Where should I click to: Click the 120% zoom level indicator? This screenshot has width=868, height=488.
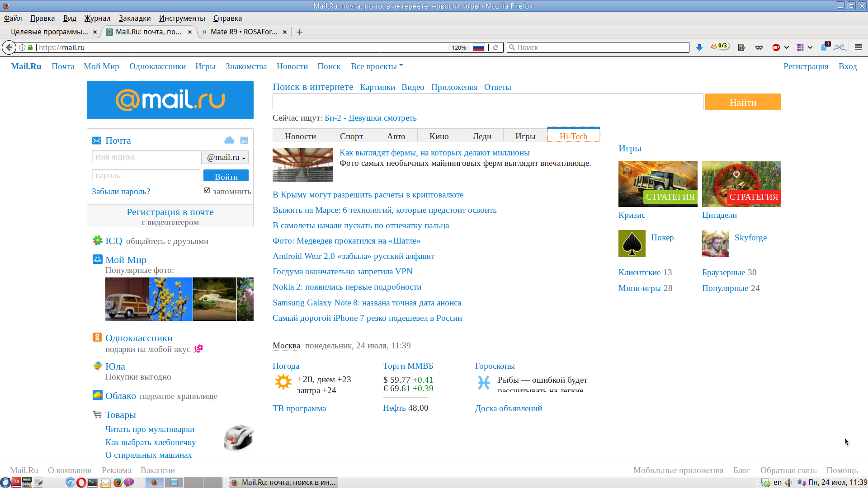coord(458,47)
